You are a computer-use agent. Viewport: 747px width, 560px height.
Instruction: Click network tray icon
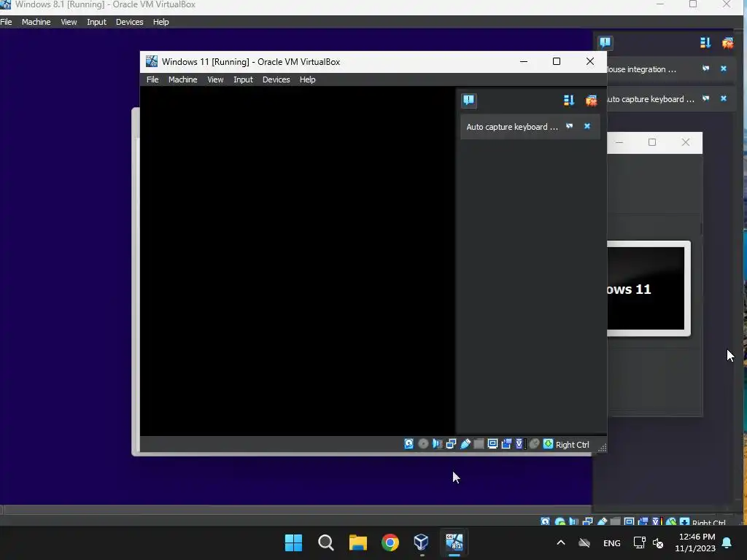pos(639,542)
